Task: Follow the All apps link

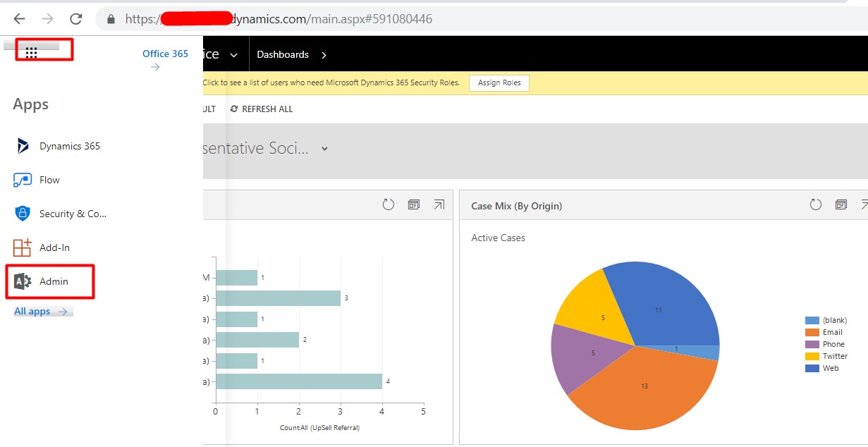Action: (31, 310)
